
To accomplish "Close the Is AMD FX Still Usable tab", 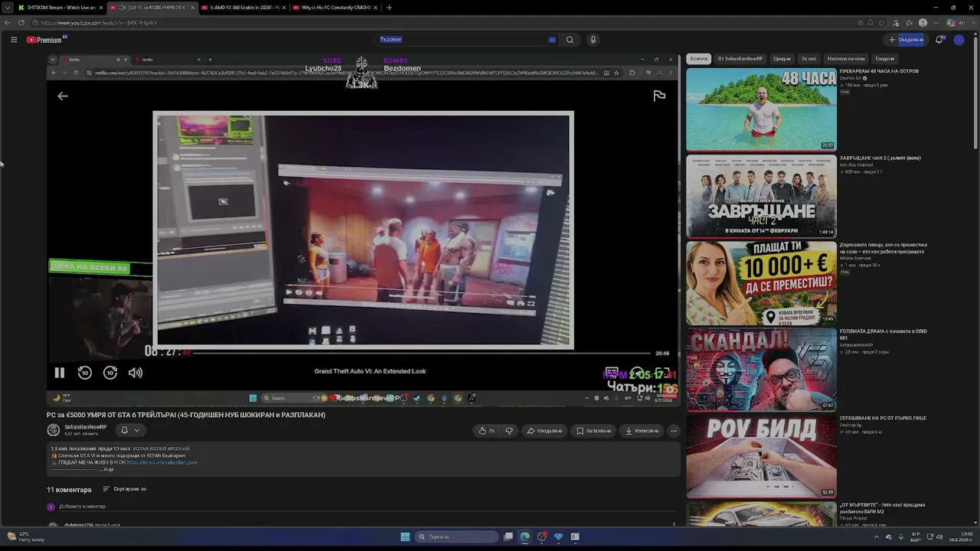I will click(x=284, y=8).
